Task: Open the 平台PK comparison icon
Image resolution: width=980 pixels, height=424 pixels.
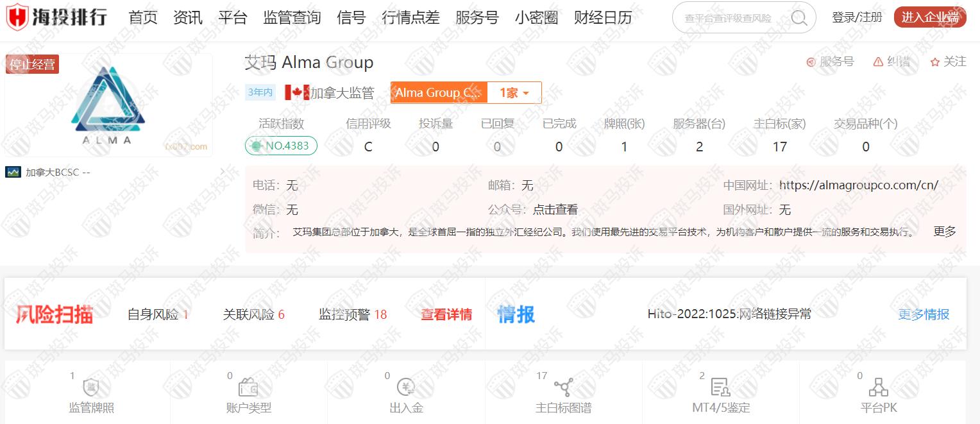Action: 878,387
